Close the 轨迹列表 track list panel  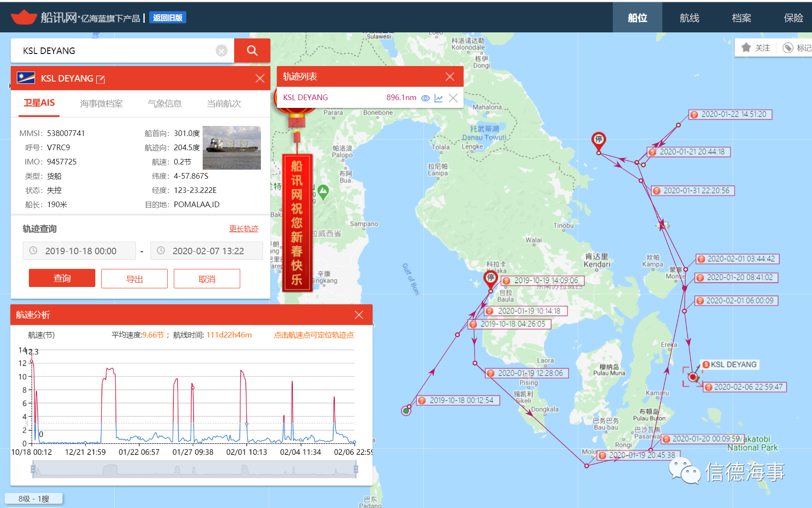[x=450, y=76]
